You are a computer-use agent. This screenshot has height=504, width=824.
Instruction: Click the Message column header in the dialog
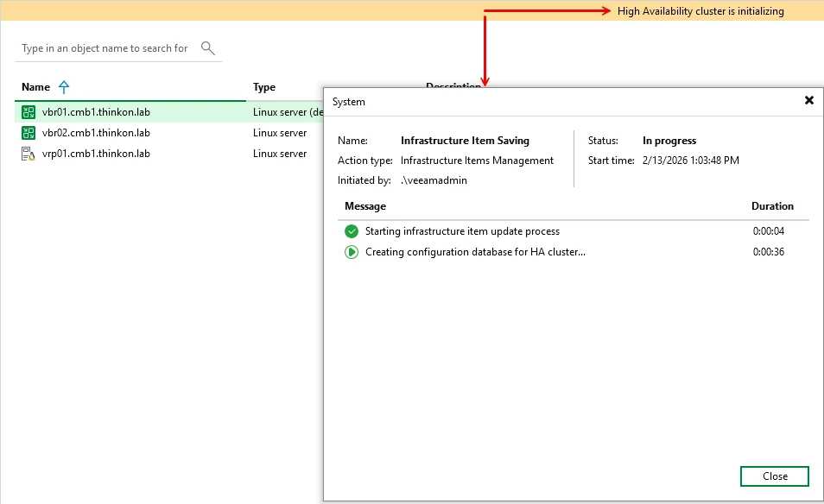(365, 206)
